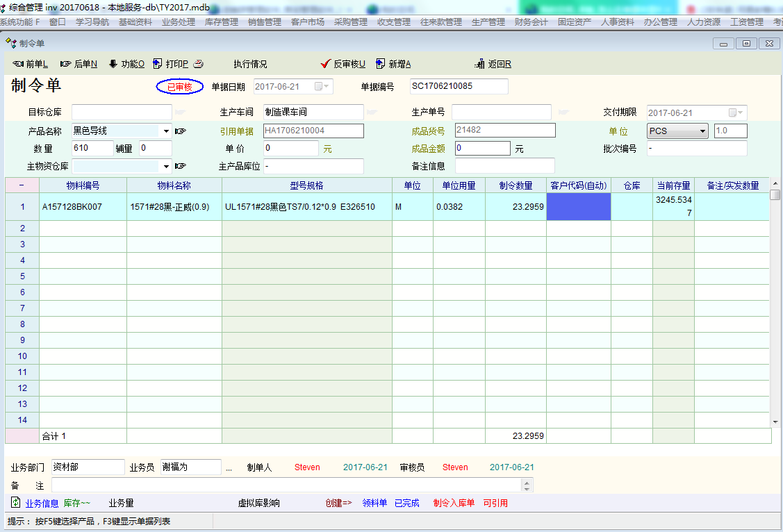Click the 制令入库单 link
Screen dimensions: 783x532
pyautogui.click(x=453, y=503)
